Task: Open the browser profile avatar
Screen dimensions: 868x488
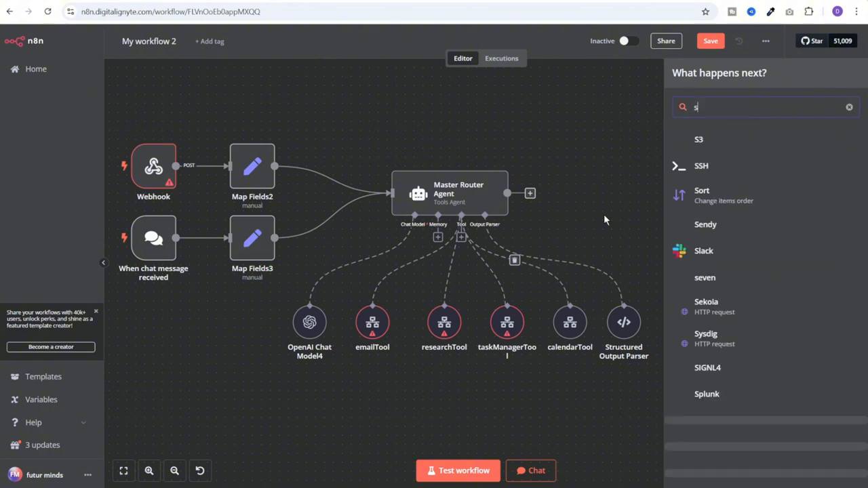Action: pos(837,12)
